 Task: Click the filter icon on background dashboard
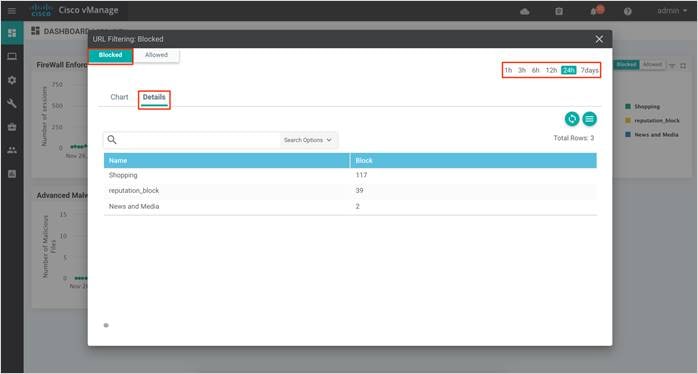point(672,65)
